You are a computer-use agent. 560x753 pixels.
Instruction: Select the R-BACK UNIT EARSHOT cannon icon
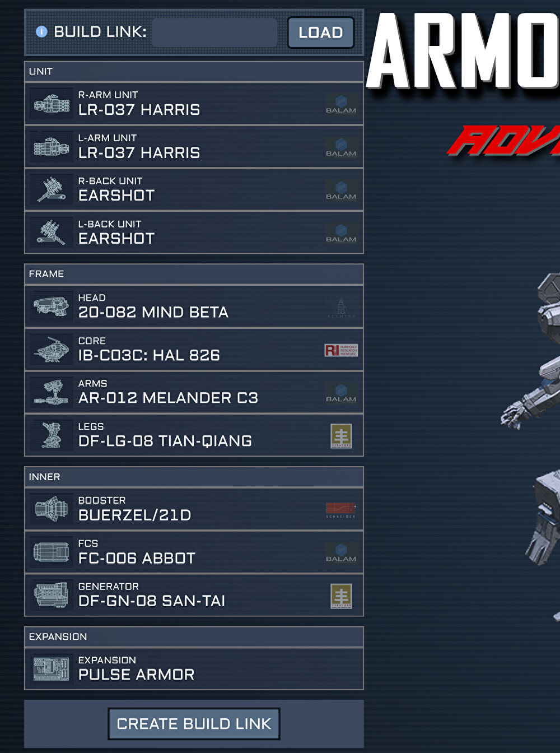52,189
